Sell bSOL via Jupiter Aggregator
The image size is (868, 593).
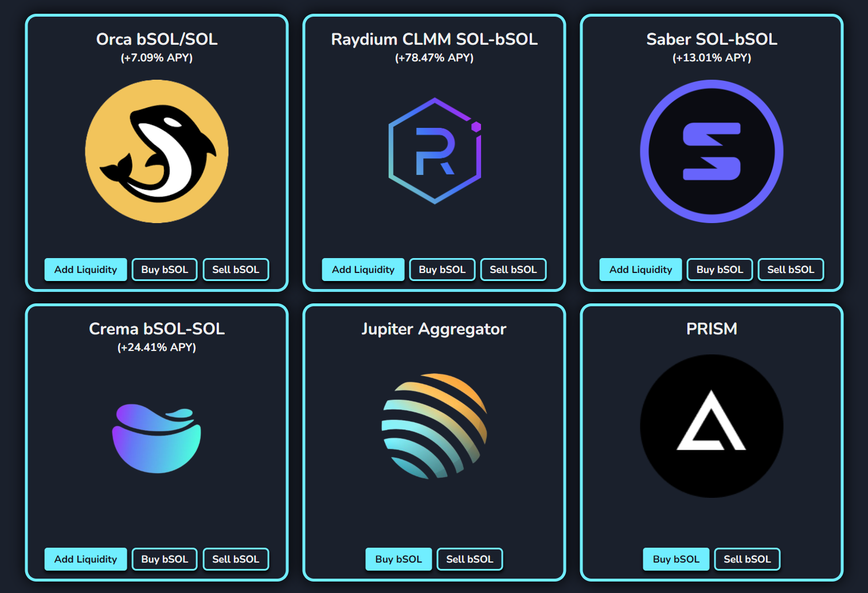470,559
